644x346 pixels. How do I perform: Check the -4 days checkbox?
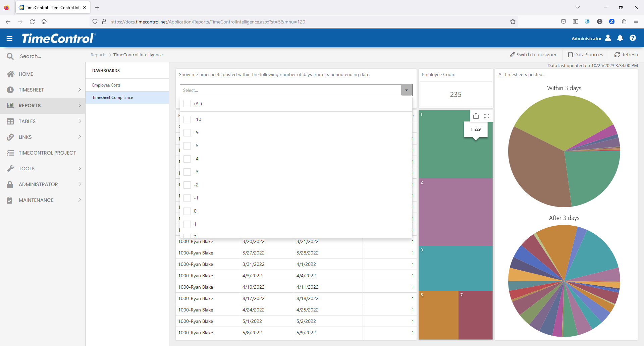[x=187, y=159]
